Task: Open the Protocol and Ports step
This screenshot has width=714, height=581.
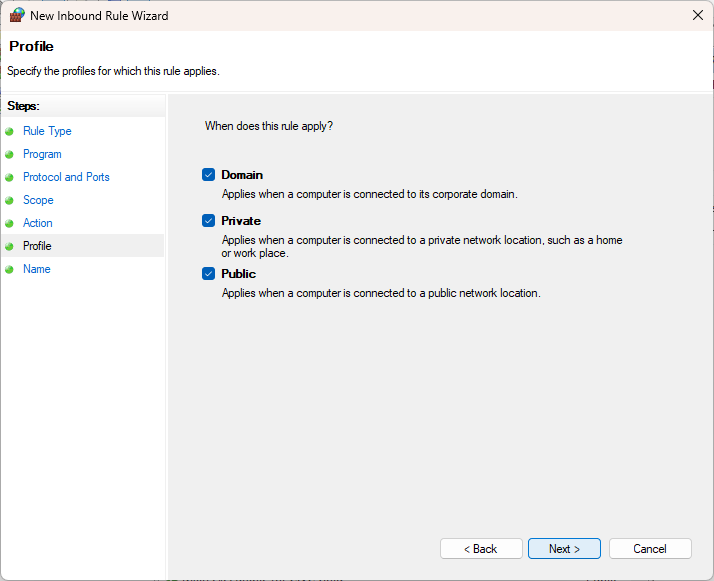Action: point(66,177)
